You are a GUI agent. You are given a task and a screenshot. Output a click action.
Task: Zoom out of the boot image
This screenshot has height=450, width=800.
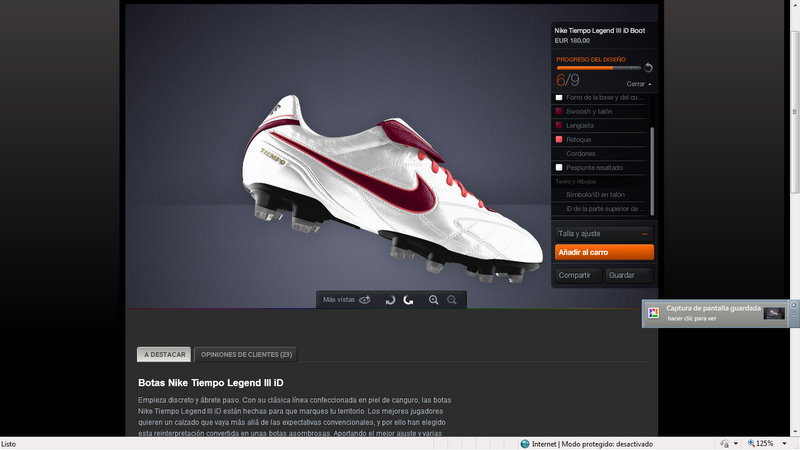[452, 300]
